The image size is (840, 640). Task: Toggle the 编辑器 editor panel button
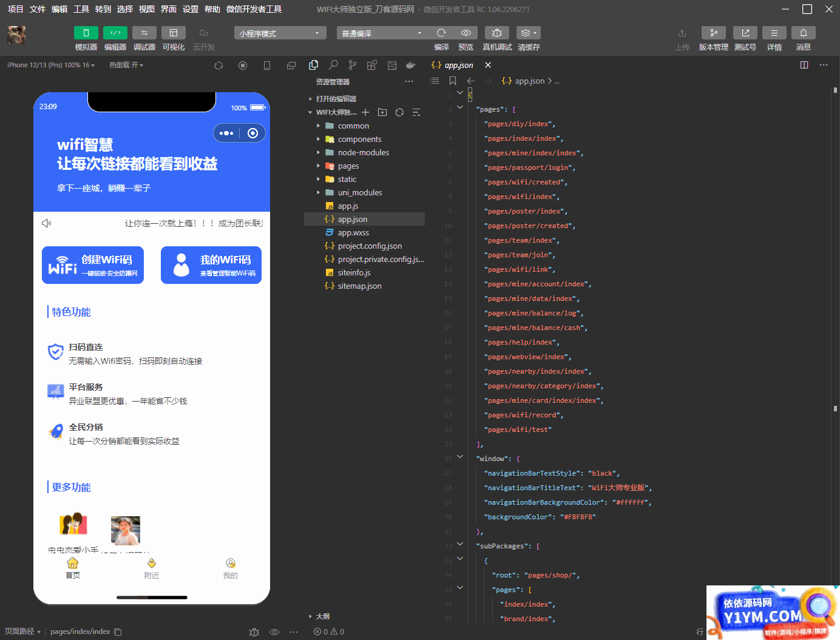pyautogui.click(x=115, y=33)
